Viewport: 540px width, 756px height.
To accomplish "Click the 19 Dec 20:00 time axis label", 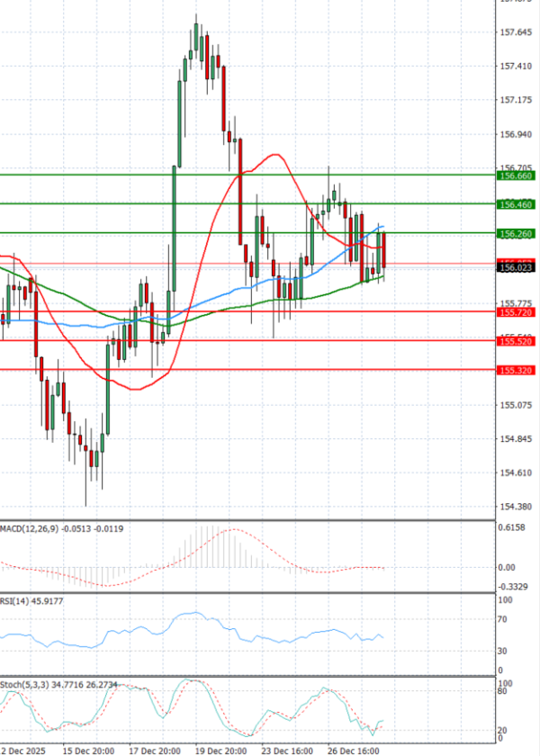I will (220, 749).
